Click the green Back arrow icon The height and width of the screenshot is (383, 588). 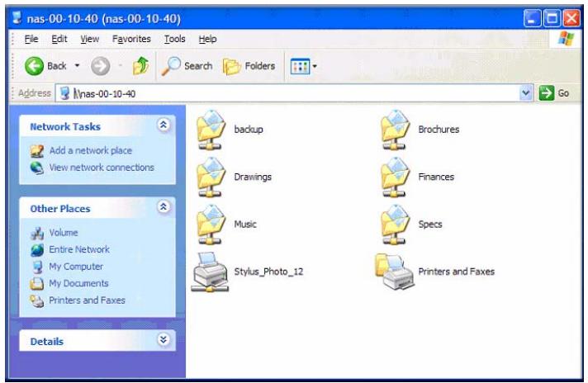pyautogui.click(x=34, y=66)
